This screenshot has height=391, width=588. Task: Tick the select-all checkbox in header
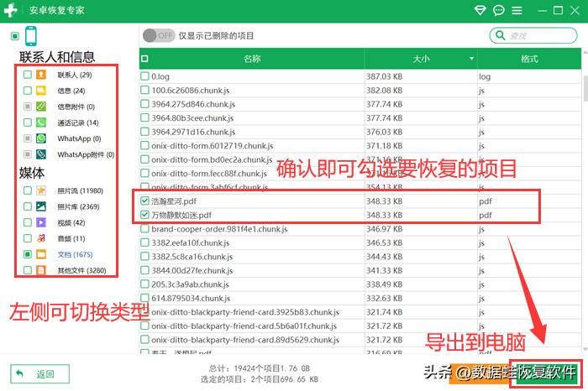pos(144,59)
